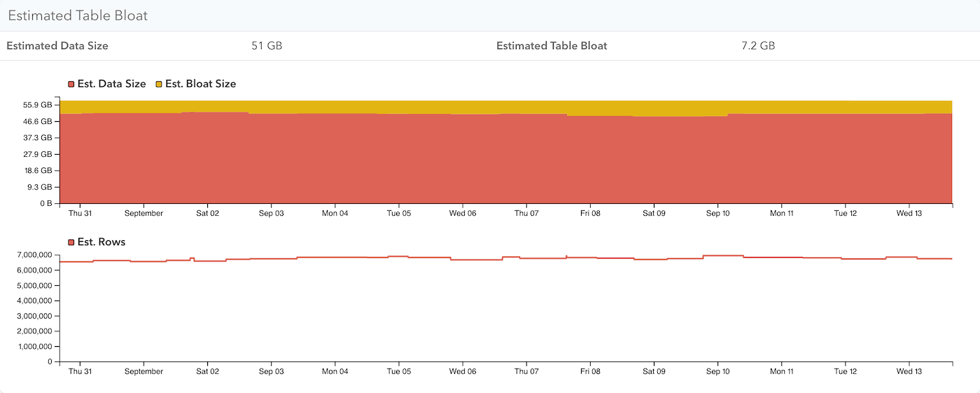Click 'September' on rows chart axis

143,372
